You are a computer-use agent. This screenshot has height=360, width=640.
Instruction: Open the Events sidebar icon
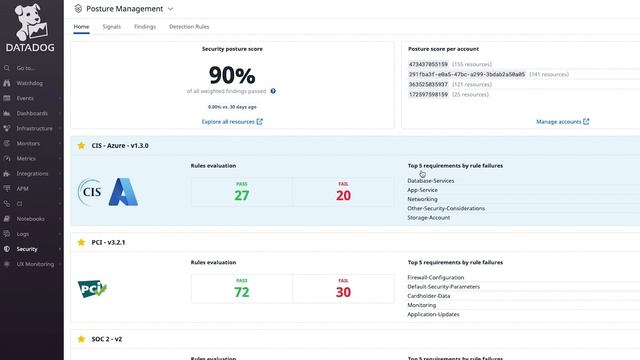point(7,98)
